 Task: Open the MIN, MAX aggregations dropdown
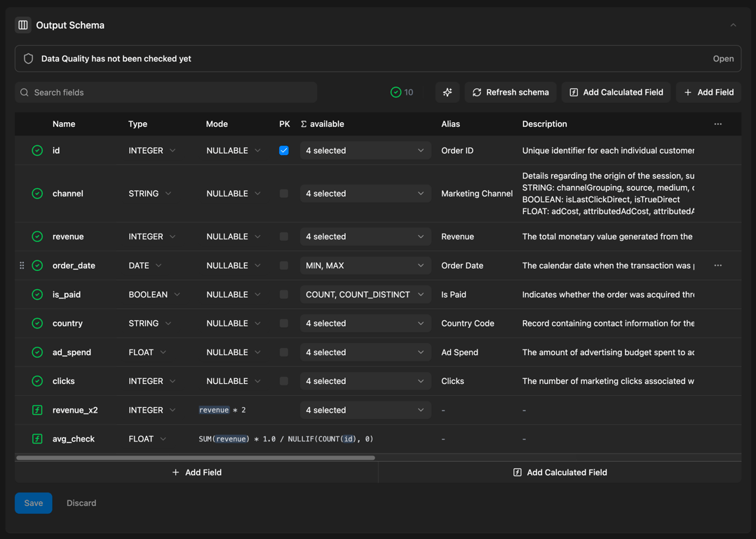[365, 265]
